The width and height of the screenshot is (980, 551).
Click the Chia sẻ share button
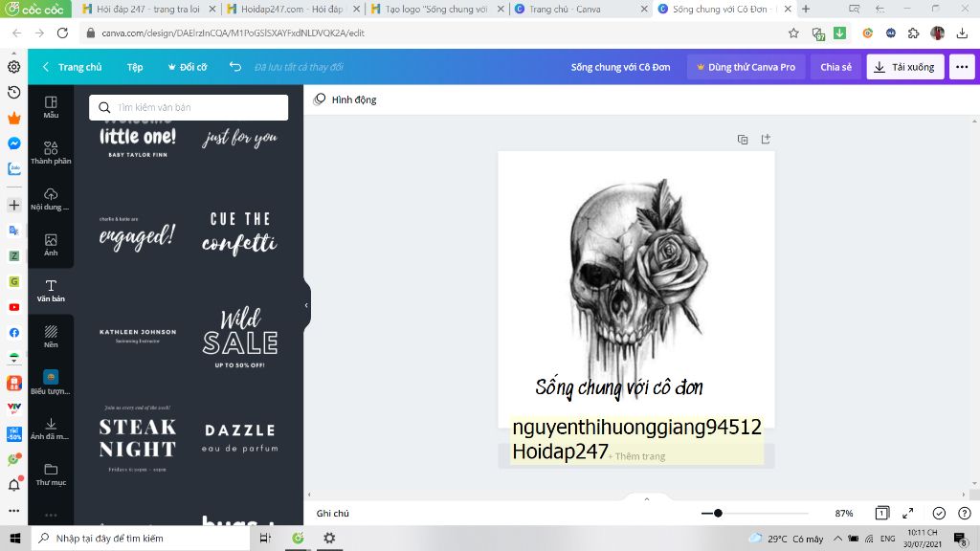(x=835, y=67)
